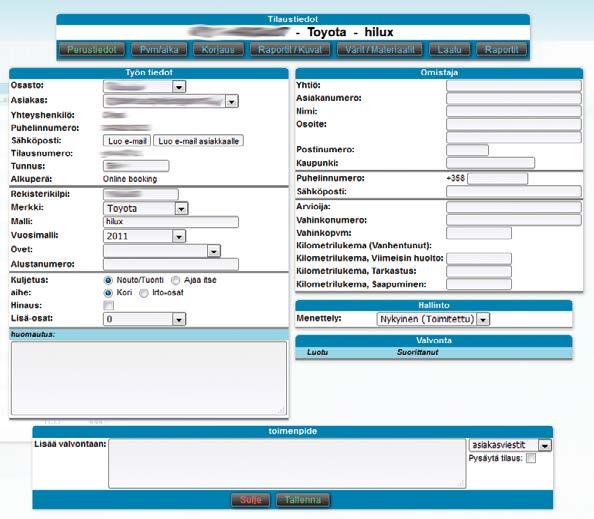Screen dimensions: 594x519
Task: Open the Perustiedot tab
Action: click(92, 49)
